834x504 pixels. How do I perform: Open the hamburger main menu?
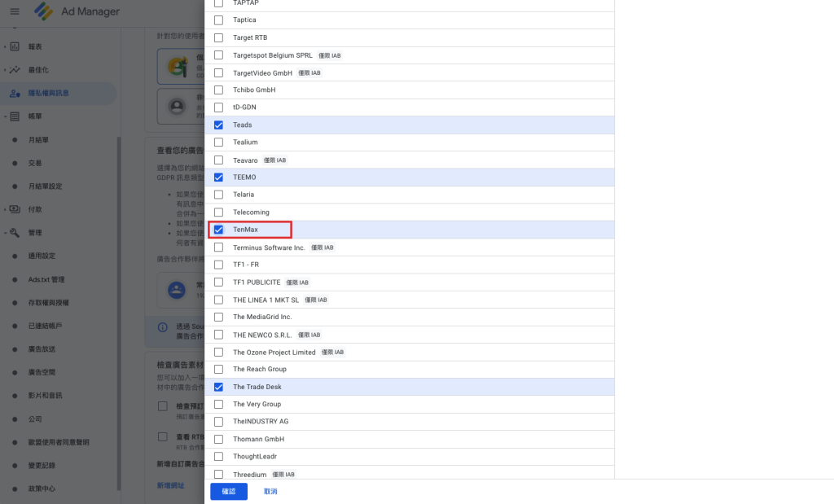click(15, 11)
